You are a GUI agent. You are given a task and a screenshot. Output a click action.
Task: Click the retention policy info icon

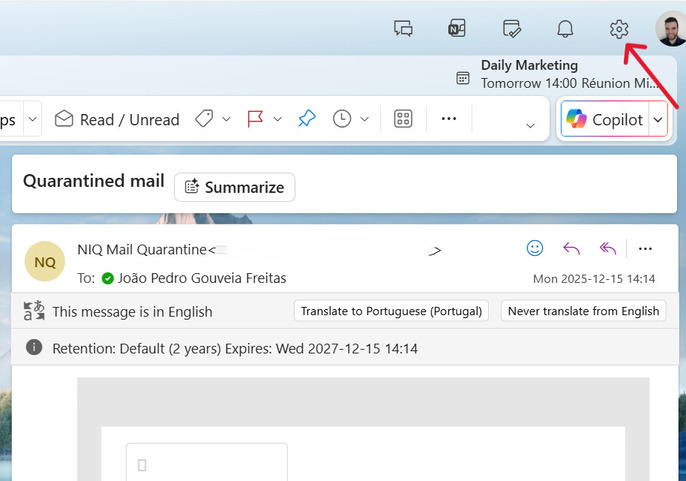[x=34, y=347]
